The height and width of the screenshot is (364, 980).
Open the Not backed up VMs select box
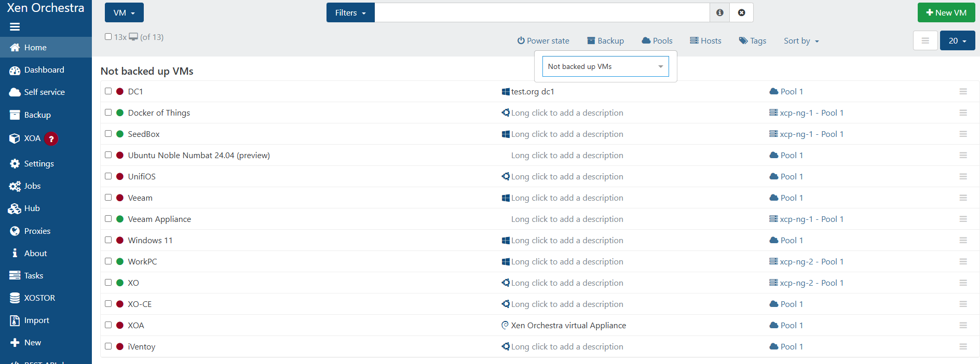coord(605,66)
